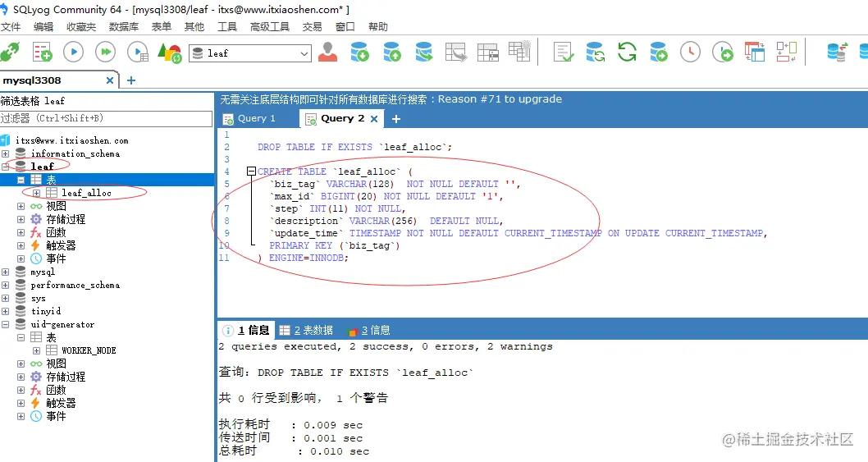Execute all queries with double-arrow icon
This screenshot has width=868, height=462.
coord(105,53)
